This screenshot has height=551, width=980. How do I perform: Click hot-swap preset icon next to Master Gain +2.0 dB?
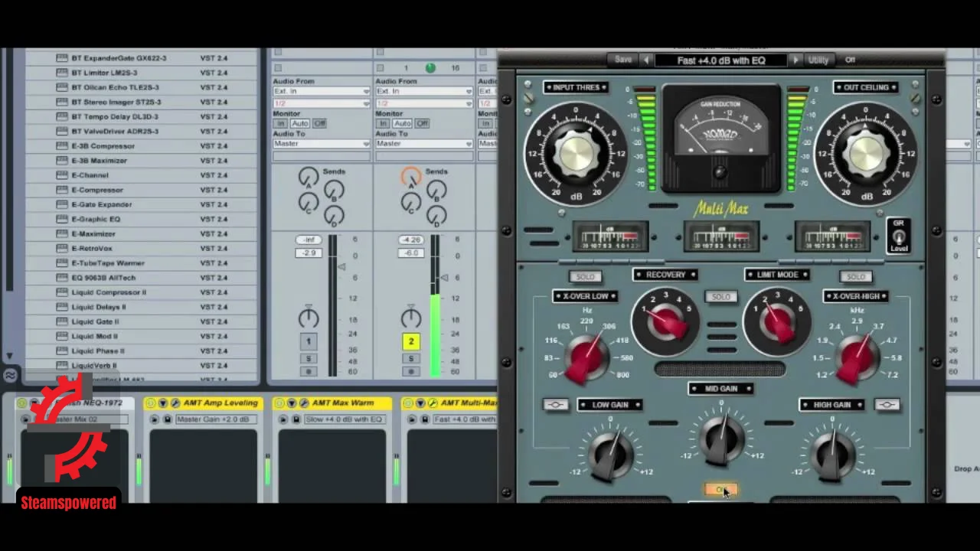point(155,419)
